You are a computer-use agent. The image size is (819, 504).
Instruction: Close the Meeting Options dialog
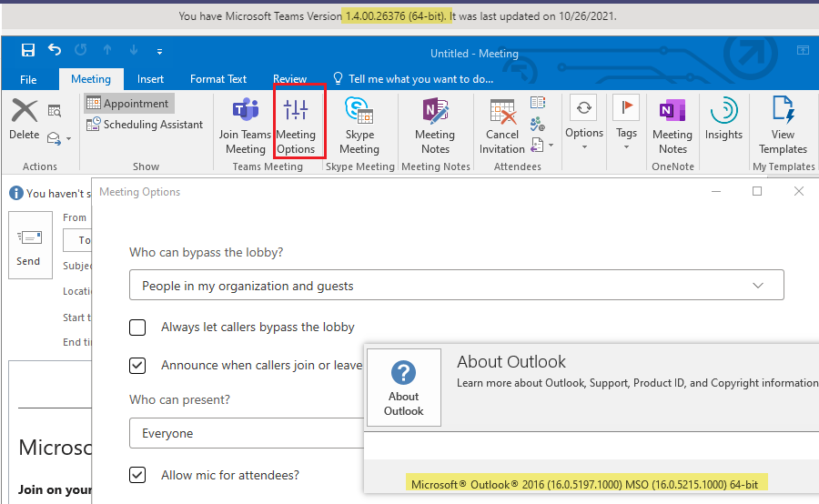pos(799,191)
